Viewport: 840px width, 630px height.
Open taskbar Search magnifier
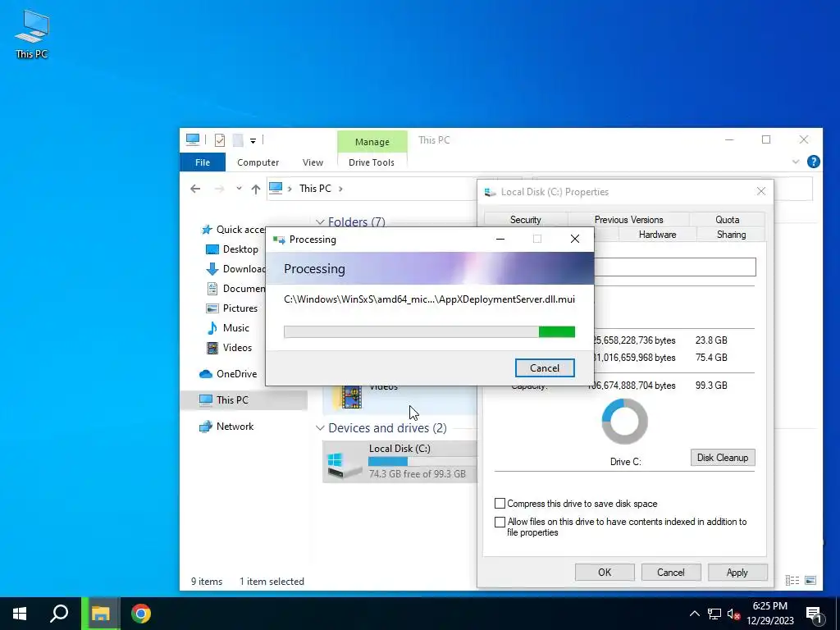tap(59, 614)
